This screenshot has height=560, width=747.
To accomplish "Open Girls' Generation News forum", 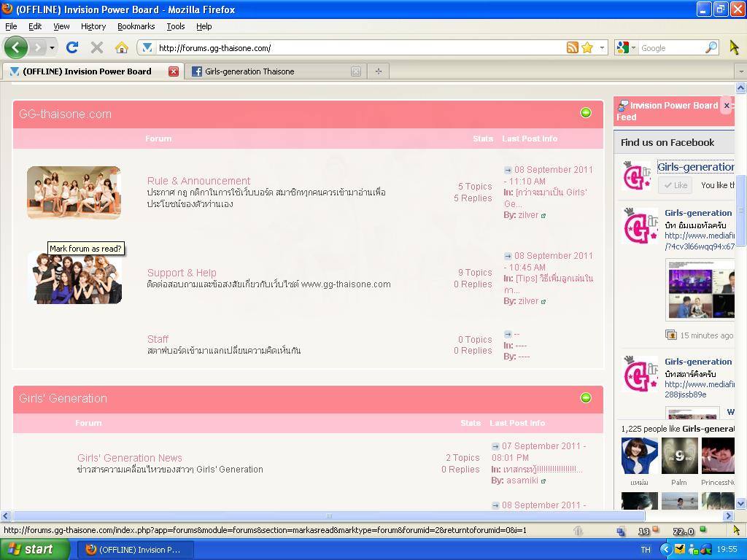I will [130, 458].
